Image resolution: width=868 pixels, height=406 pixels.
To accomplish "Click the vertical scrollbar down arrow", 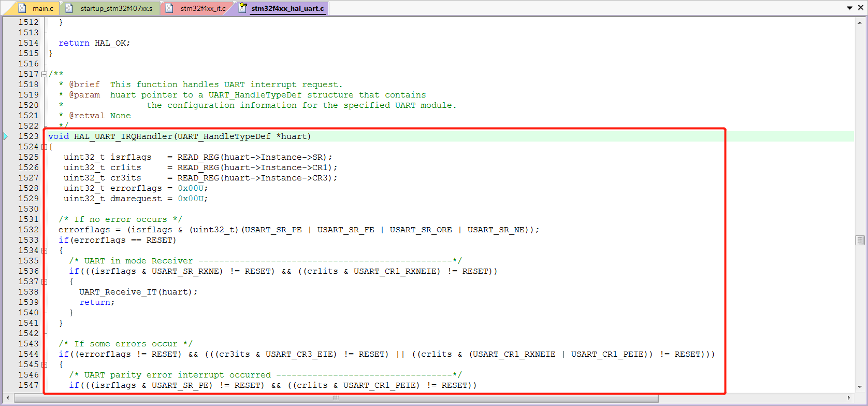I will [x=860, y=387].
